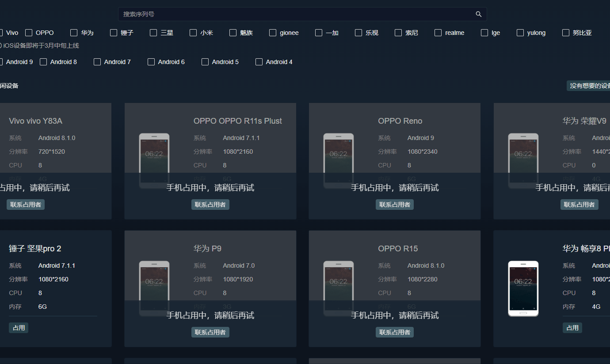Viewport: 610px width, 364px height.
Task: Tick the Vivo brand checkbox
Action: [1, 33]
